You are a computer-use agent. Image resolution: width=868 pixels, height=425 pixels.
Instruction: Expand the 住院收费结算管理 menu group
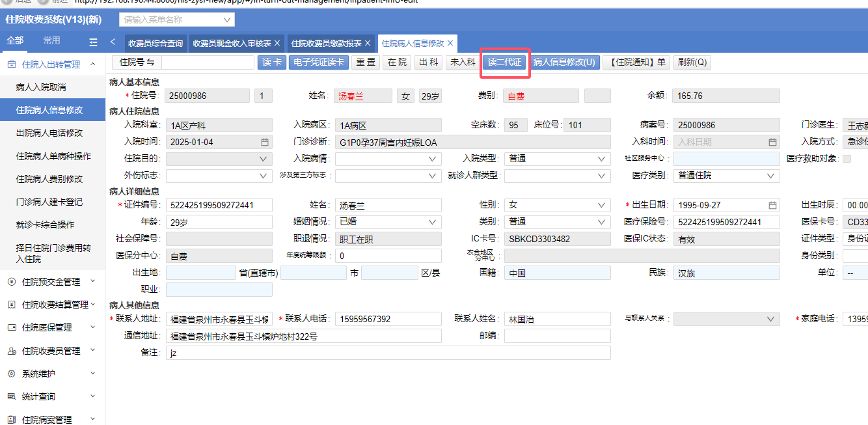(x=92, y=305)
